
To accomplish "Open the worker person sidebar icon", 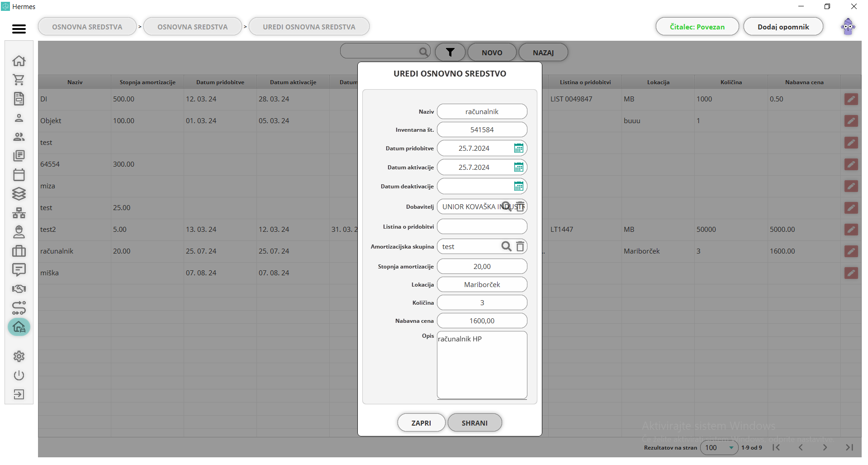I will (19, 232).
